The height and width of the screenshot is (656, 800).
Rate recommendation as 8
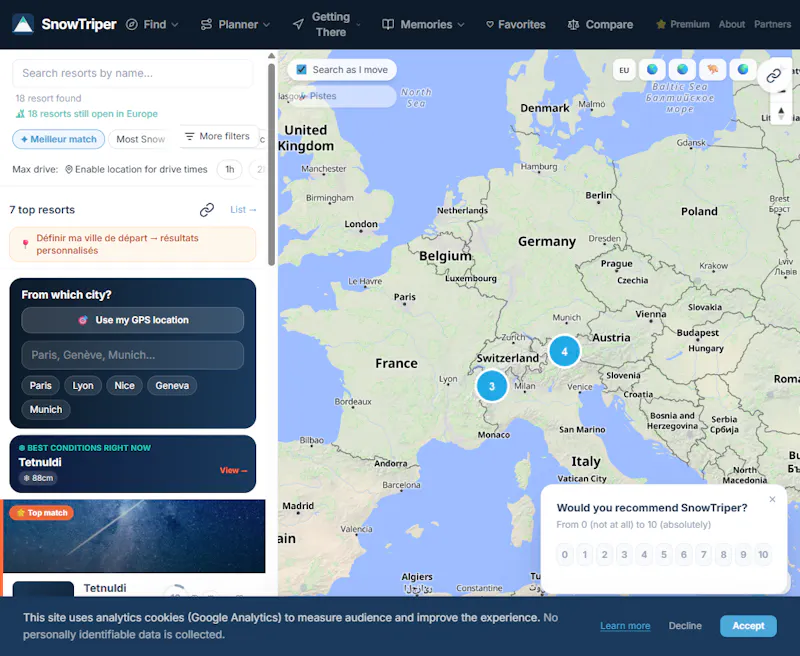(x=723, y=554)
